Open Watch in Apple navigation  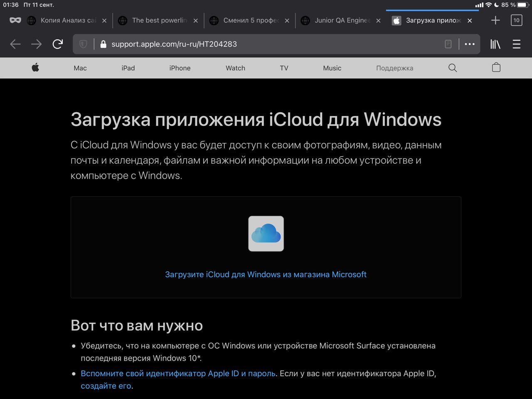236,68
